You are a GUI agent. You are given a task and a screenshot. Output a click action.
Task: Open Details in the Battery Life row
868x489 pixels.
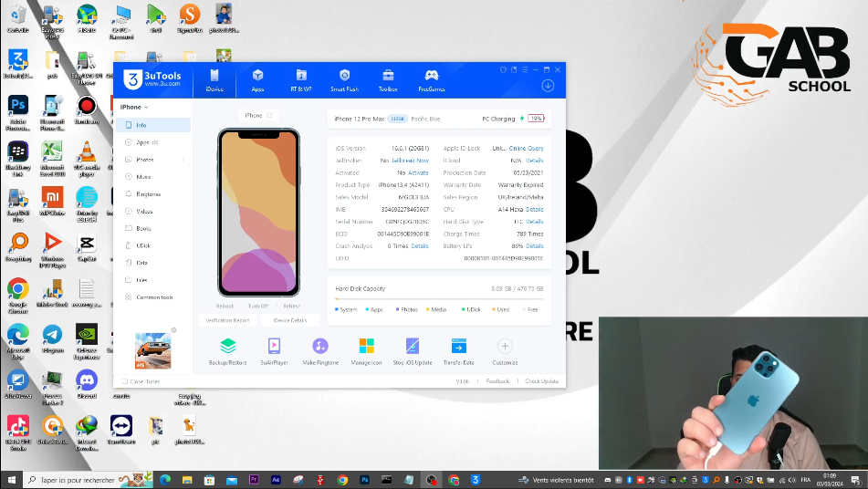pos(534,245)
